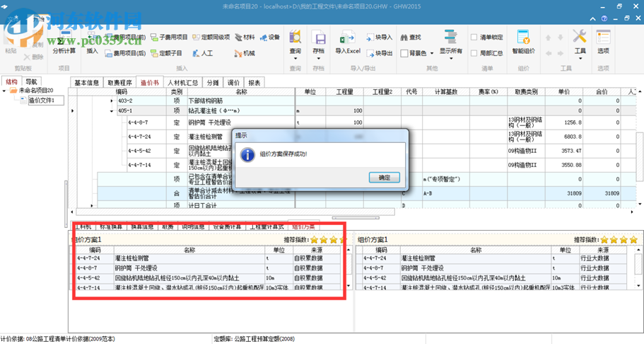
Task: Insert 费用项目(前)
Action: click(x=125, y=38)
